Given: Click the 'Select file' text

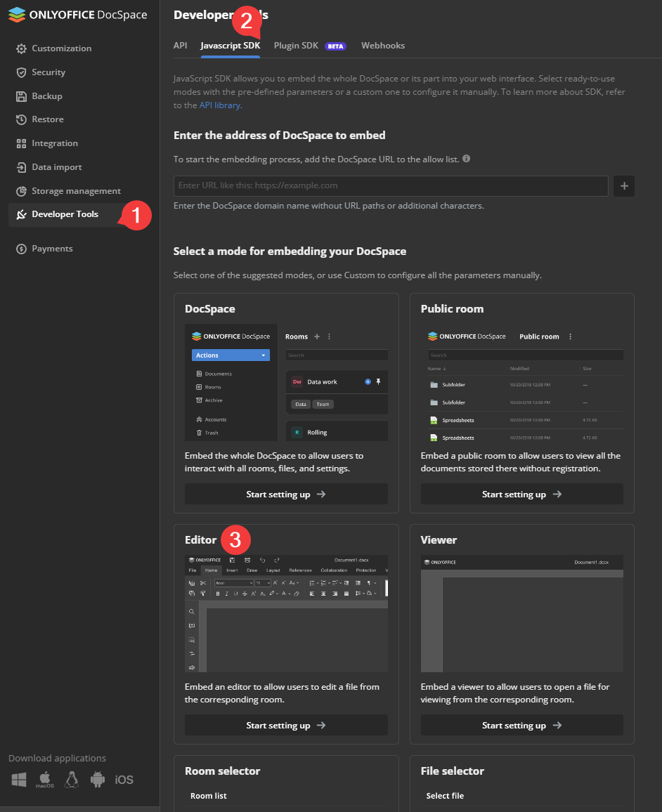Looking at the screenshot, I should [x=444, y=796].
